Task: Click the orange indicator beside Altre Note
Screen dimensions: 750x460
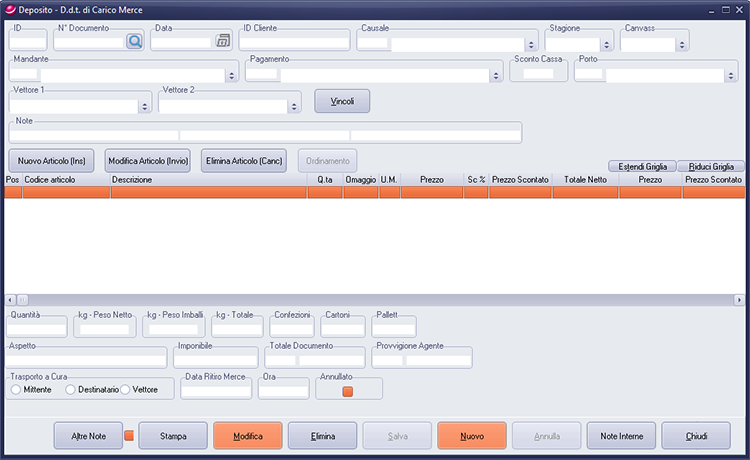Action: coord(128,435)
